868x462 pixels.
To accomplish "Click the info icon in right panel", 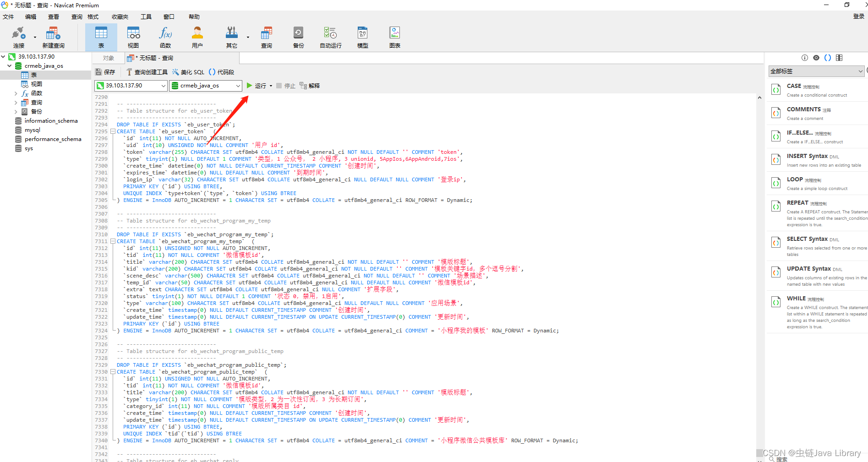I will (805, 58).
